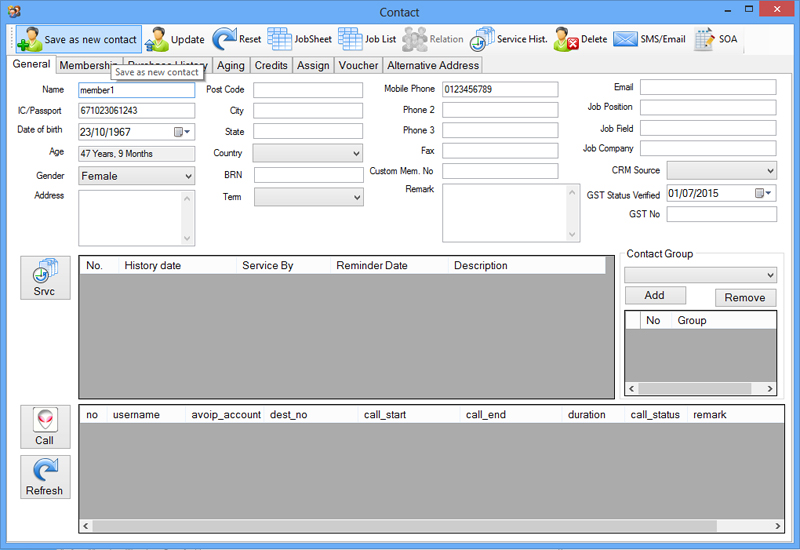800x550 pixels.
Task: Click the Save as new contact icon
Action: [x=29, y=39]
